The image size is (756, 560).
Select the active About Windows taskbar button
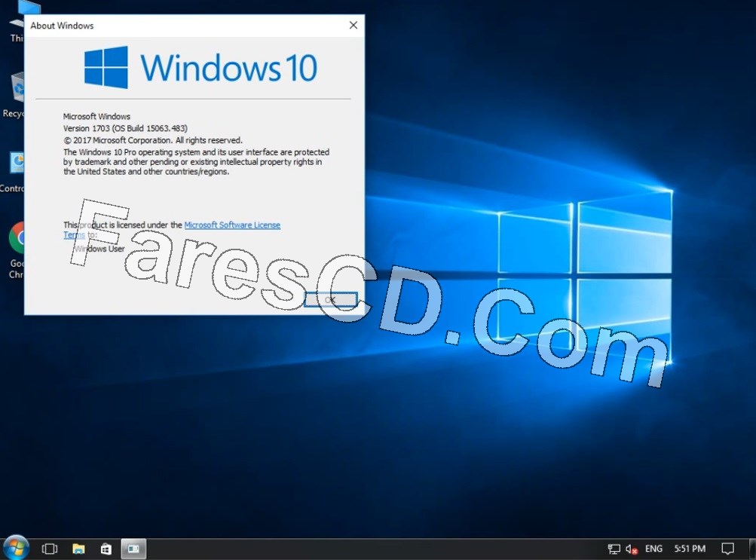(133, 549)
